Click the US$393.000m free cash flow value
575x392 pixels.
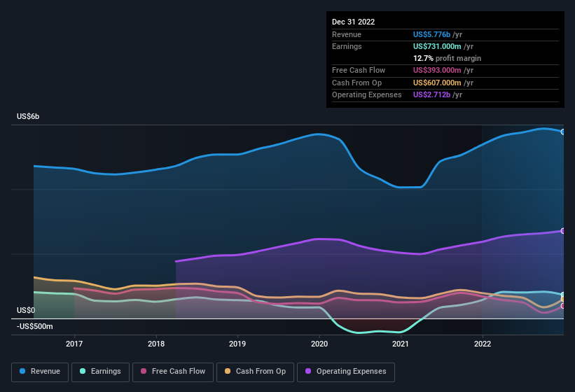(x=437, y=70)
